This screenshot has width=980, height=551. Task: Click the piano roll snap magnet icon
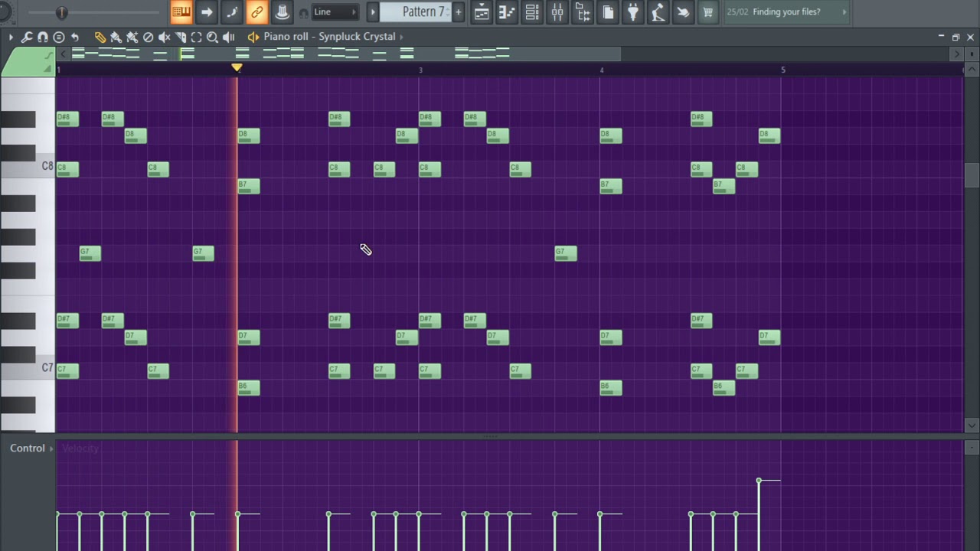coord(43,37)
